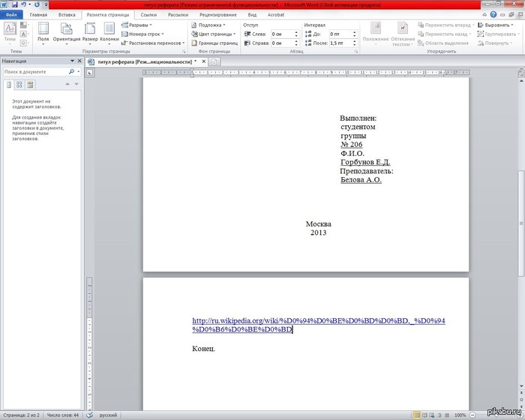Open Ориентация page orientation options

point(67,34)
